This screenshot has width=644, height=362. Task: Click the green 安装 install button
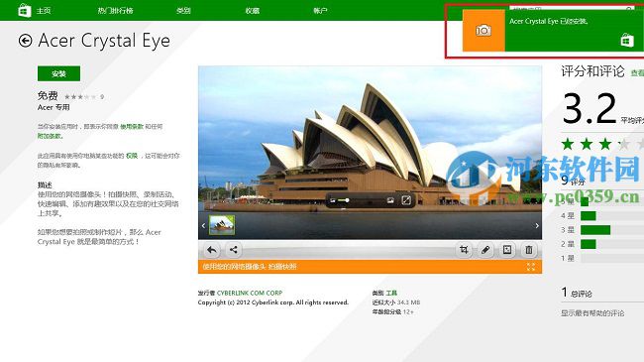click(x=58, y=73)
